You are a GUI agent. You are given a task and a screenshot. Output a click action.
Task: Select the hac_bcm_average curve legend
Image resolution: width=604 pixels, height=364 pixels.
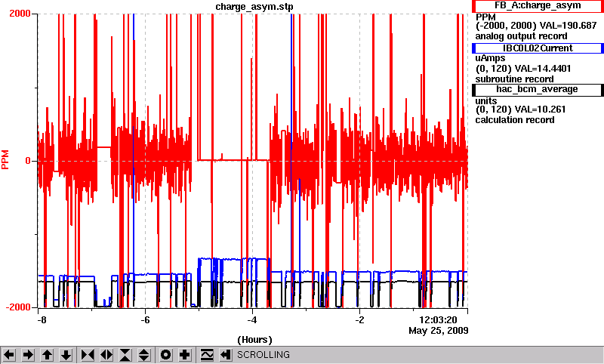[538, 90]
